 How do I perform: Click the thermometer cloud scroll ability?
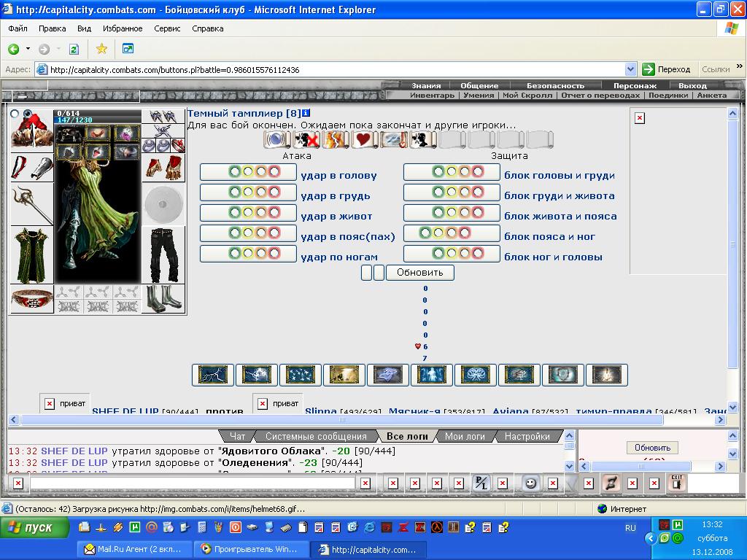(x=394, y=139)
